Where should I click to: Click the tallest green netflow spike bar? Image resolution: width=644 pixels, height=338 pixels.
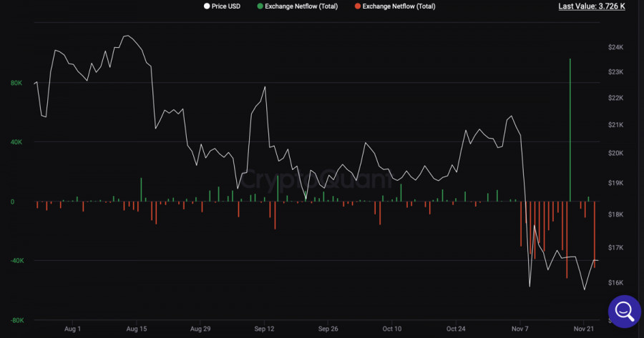pos(570,129)
